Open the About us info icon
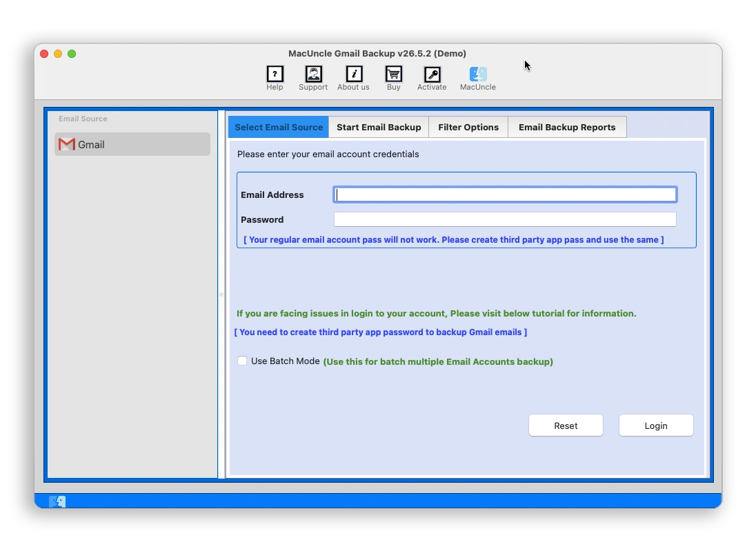 click(354, 74)
